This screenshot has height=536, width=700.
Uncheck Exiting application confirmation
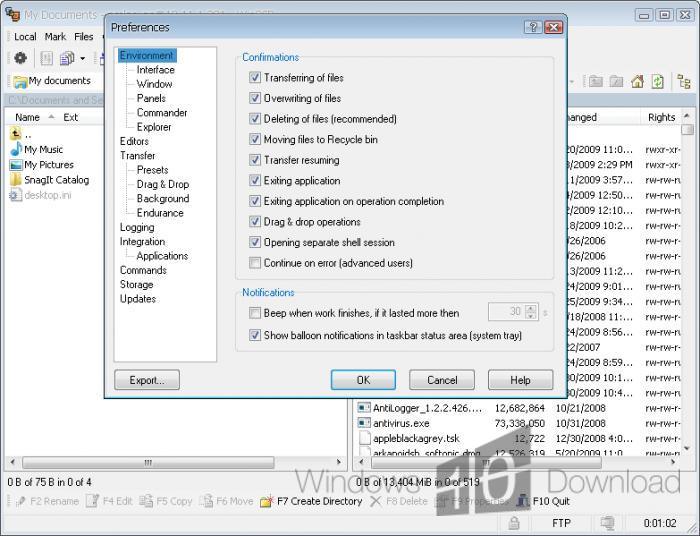click(x=254, y=180)
